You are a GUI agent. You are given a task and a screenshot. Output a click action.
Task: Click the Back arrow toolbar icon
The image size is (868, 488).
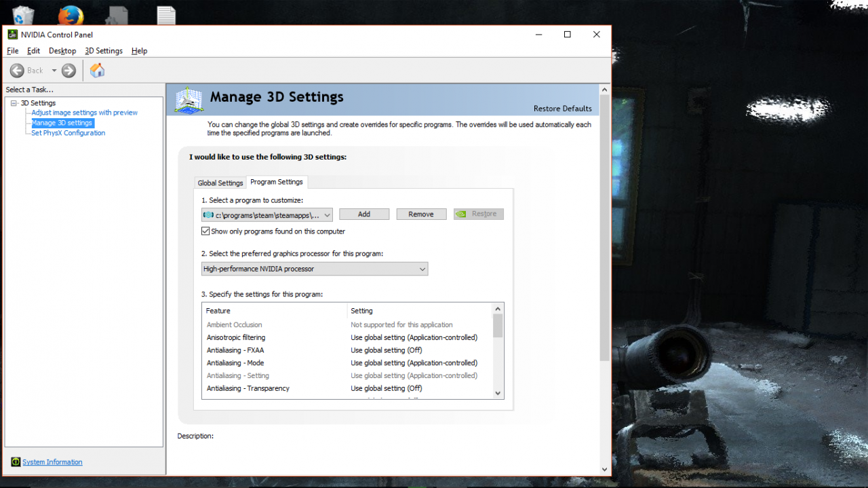point(17,71)
